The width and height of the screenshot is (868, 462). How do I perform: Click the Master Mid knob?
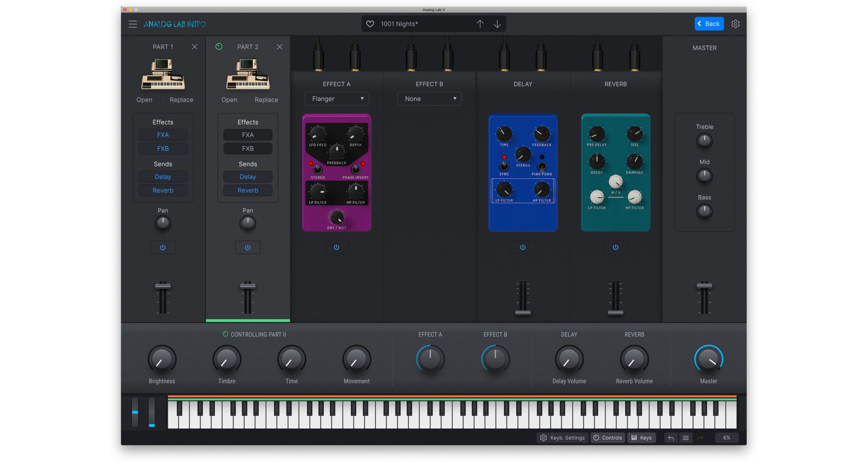point(704,176)
